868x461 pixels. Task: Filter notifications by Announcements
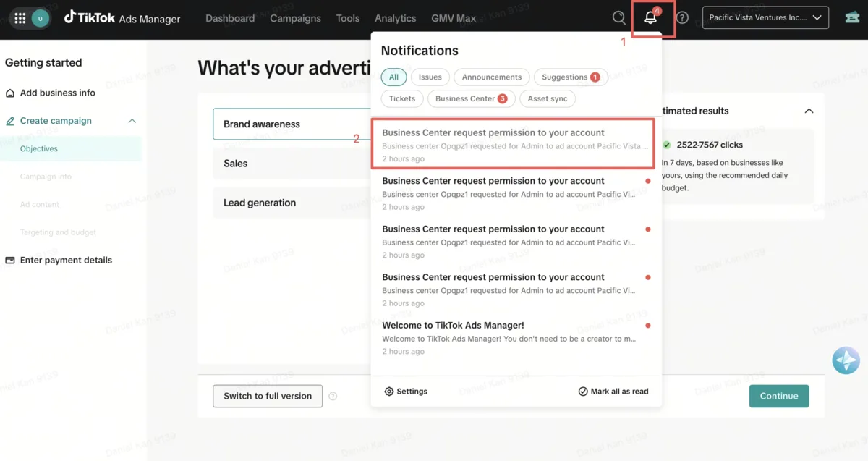pos(492,77)
